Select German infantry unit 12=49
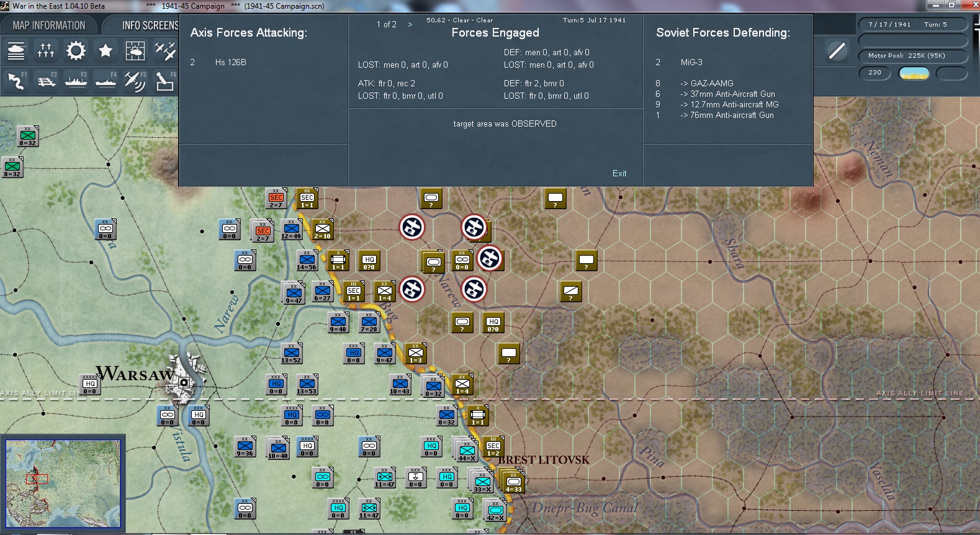Viewport: 980px width, 535px height. (x=291, y=229)
